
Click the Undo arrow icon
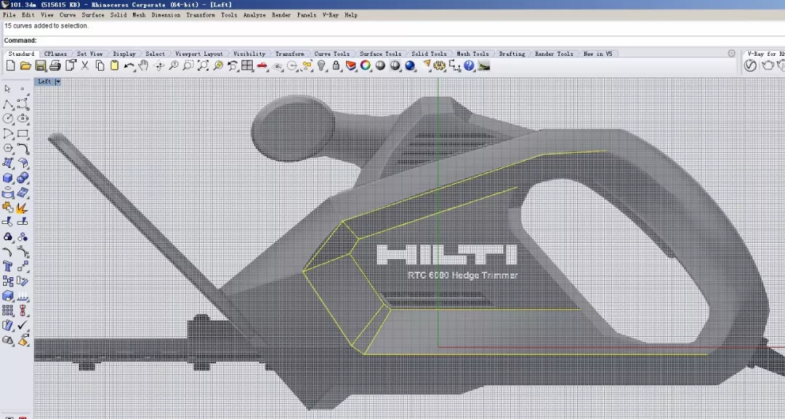[x=129, y=66]
